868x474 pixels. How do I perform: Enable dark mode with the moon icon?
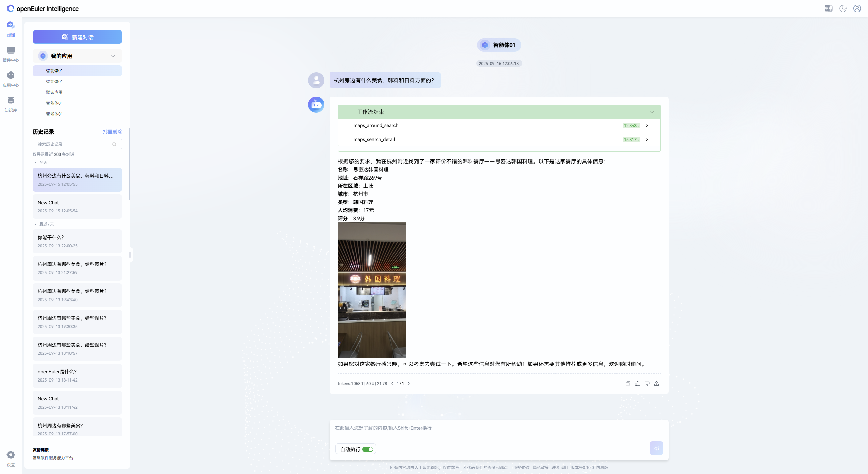pyautogui.click(x=843, y=8)
